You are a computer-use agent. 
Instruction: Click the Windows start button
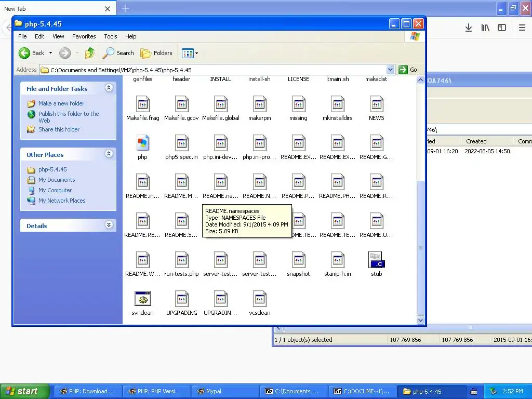click(x=24, y=391)
